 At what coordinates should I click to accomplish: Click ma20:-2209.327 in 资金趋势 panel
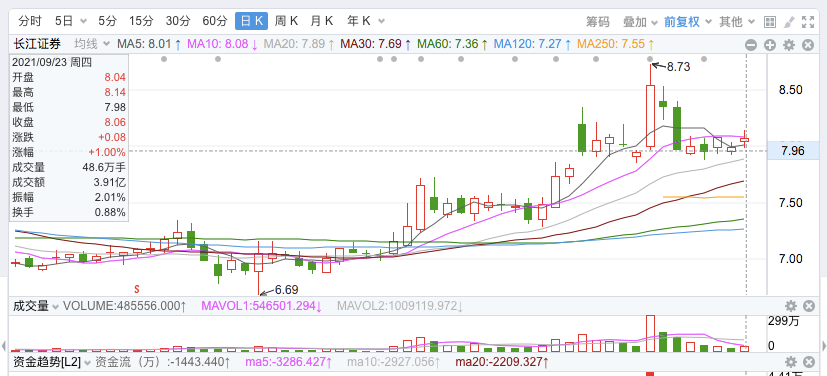click(502, 362)
